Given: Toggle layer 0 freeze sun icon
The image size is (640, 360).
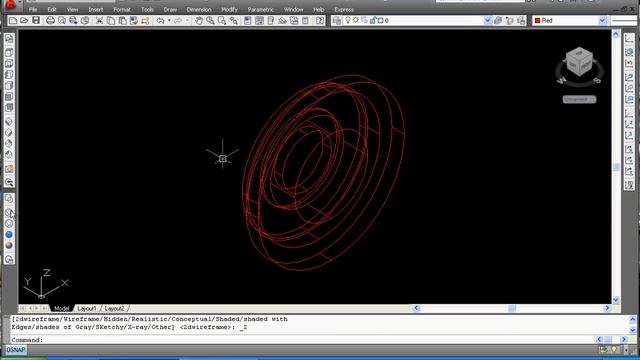Looking at the screenshot, I should 356,20.
